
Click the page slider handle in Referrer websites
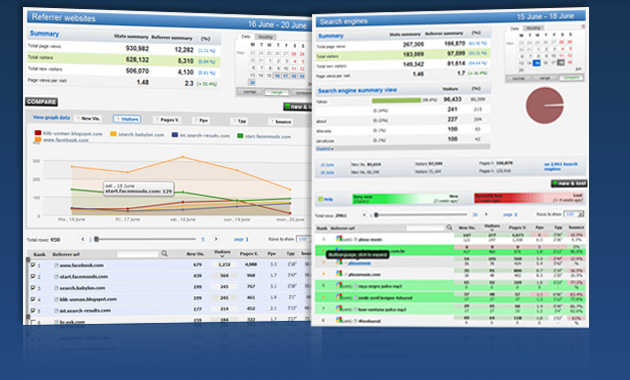pos(96,239)
